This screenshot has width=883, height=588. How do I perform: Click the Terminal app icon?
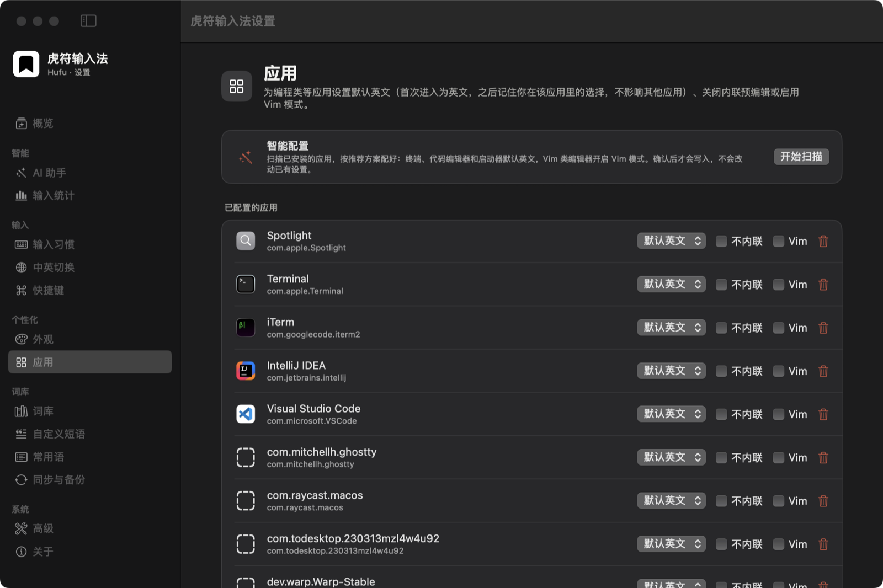[x=246, y=284]
